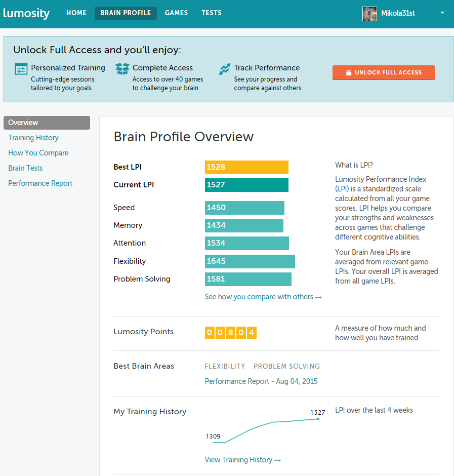Screen dimensions: 454x476
Task: Open the Games tab
Action: coord(176,13)
